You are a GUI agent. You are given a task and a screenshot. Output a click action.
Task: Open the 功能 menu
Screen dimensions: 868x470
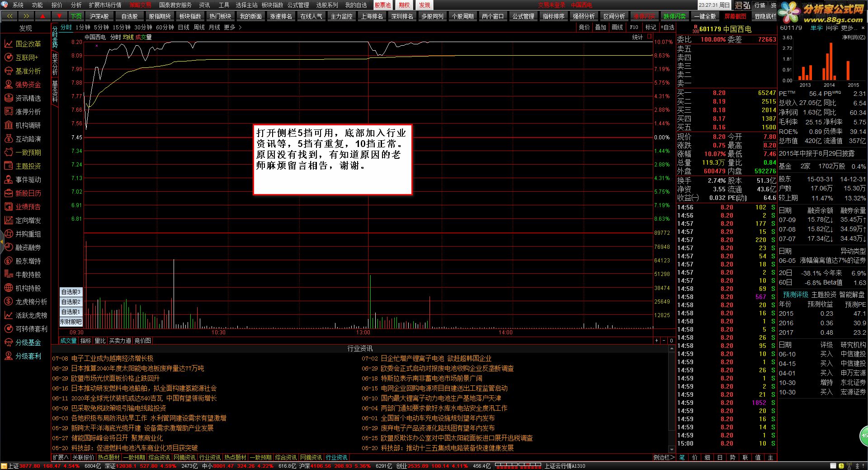tap(38, 5)
